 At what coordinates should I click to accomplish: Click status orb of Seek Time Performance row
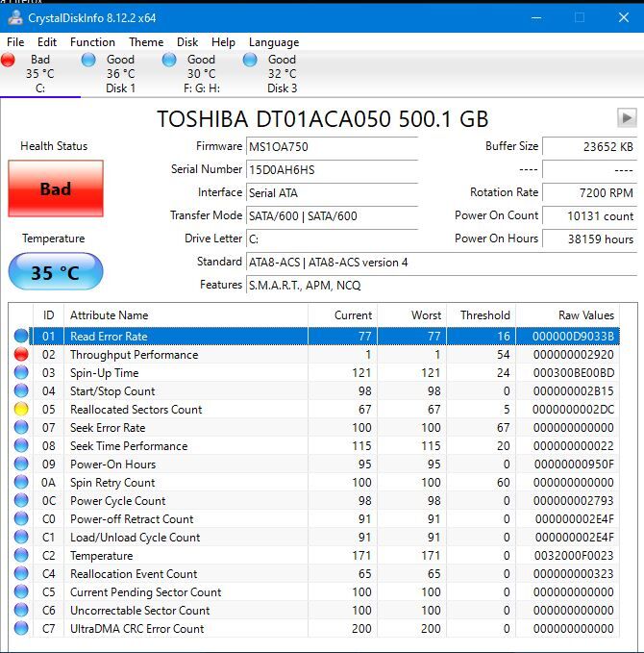click(21, 445)
